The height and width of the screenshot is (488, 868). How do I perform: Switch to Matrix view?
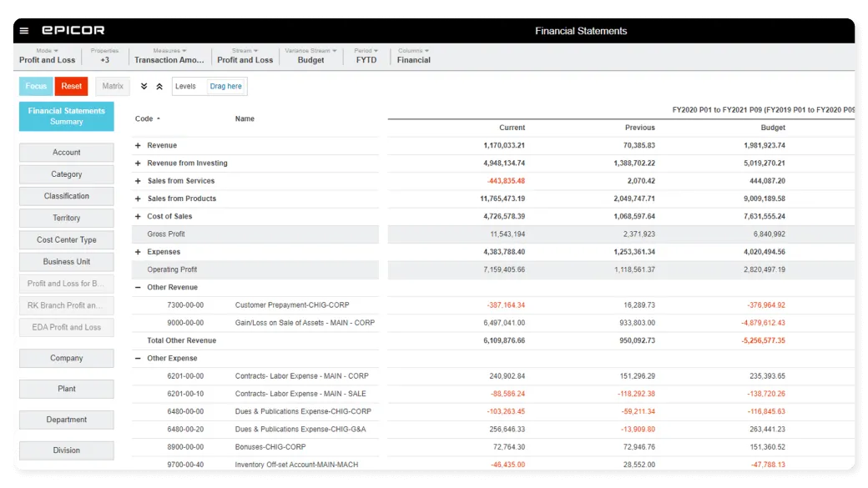click(113, 86)
